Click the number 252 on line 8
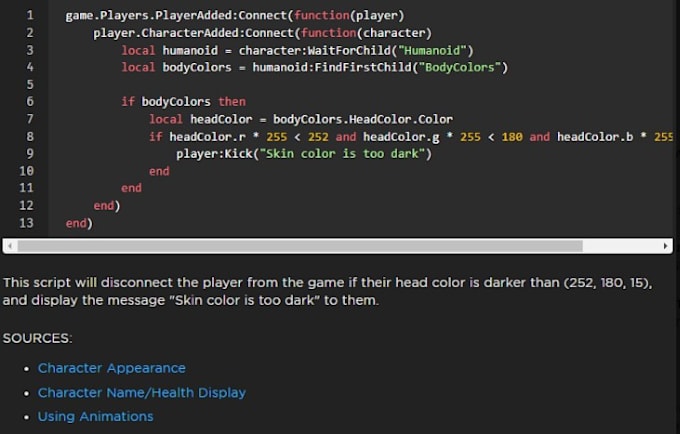 pyautogui.click(x=318, y=137)
